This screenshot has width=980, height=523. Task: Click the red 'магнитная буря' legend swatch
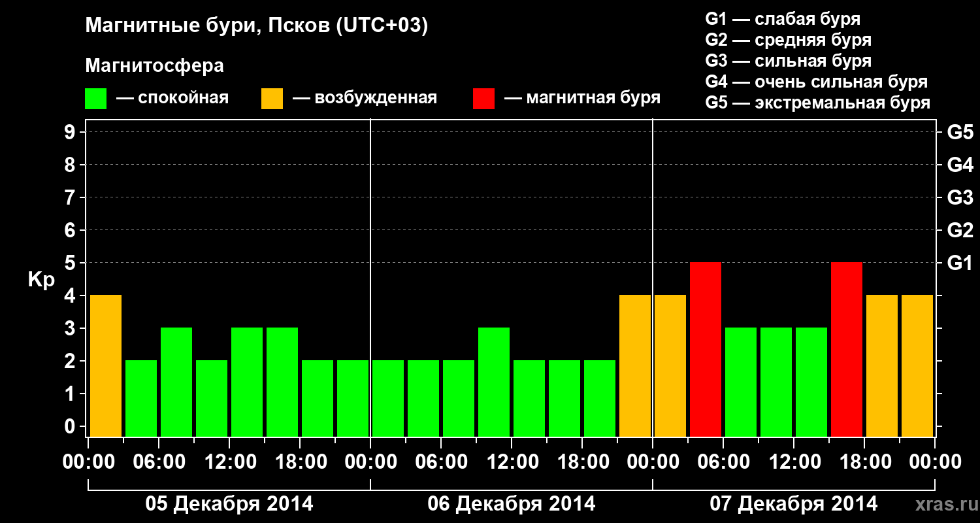[483, 99]
